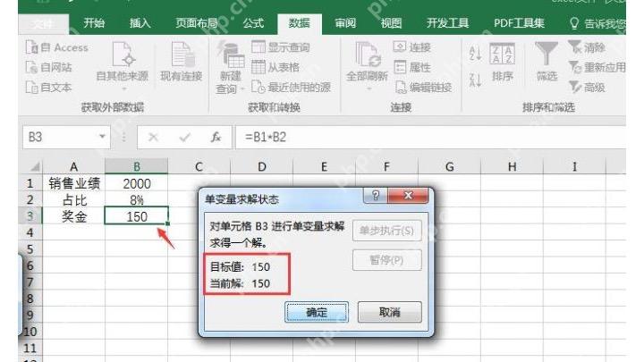644x362 pixels.
Task: Switch to the 插入 tab
Action: [x=140, y=23]
